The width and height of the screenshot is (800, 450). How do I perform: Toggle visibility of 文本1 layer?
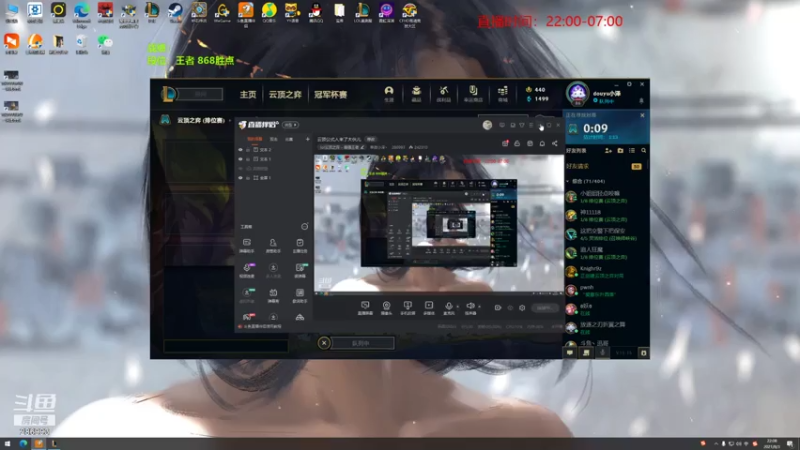(x=240, y=159)
